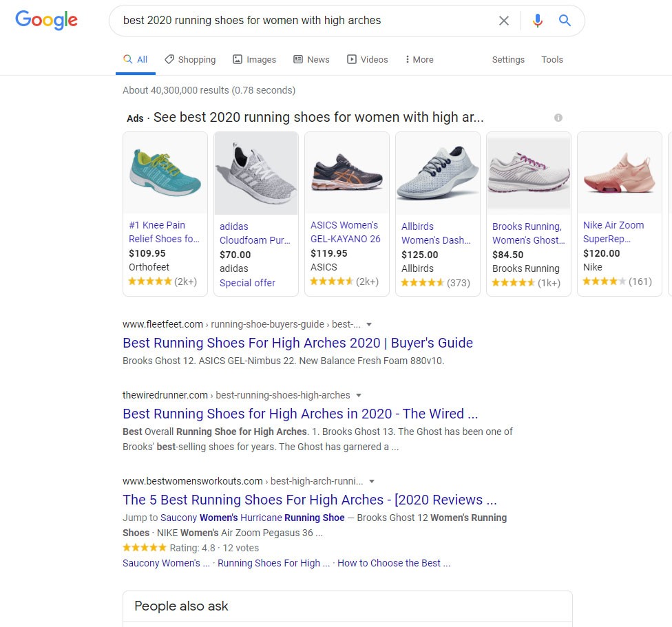Expand the thewiredrunner.com result options arrow

click(x=359, y=395)
